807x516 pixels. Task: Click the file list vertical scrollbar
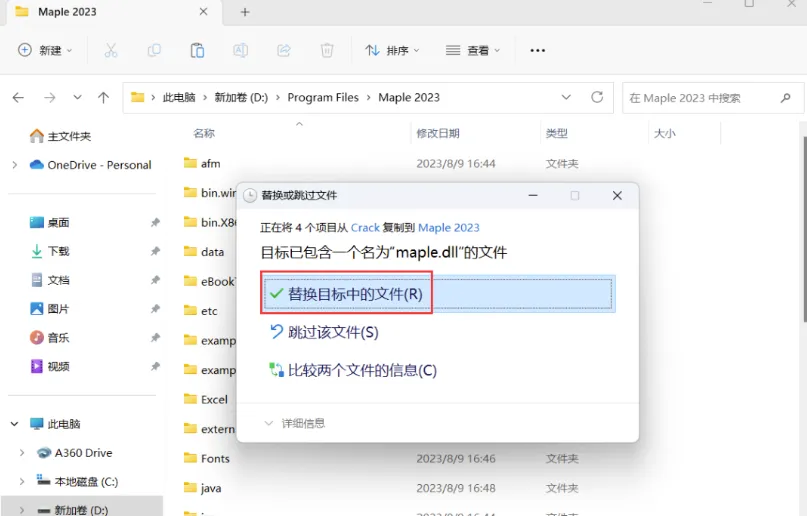804,229
